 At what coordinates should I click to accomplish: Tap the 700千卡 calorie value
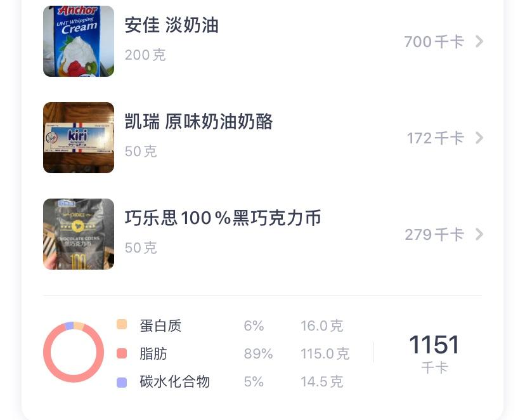pyautogui.click(x=434, y=41)
